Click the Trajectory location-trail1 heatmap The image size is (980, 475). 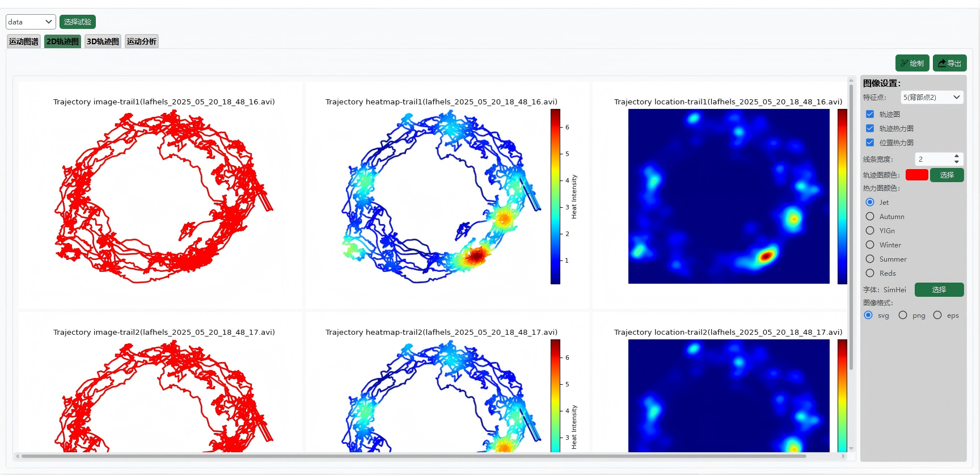(x=729, y=196)
